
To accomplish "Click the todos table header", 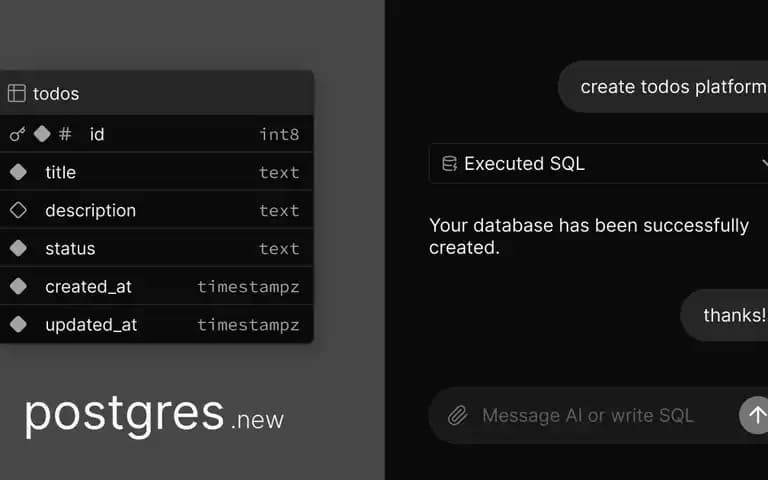I will click(x=156, y=93).
